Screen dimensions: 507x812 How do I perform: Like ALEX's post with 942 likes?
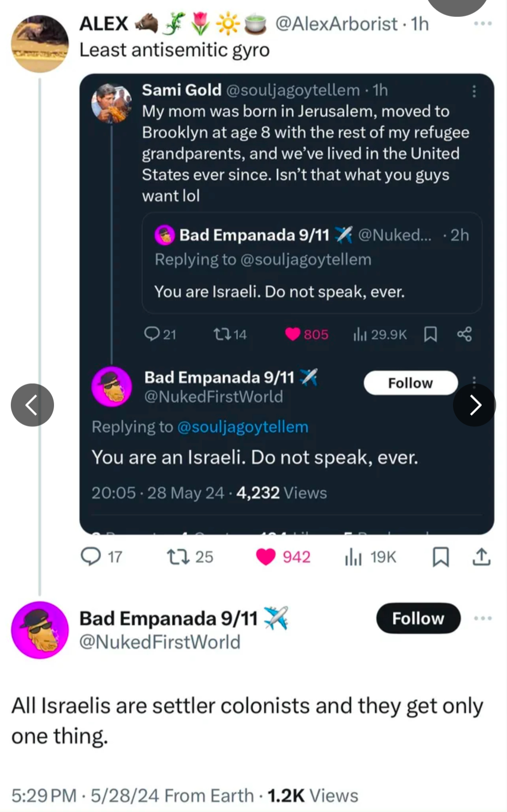pos(266,557)
